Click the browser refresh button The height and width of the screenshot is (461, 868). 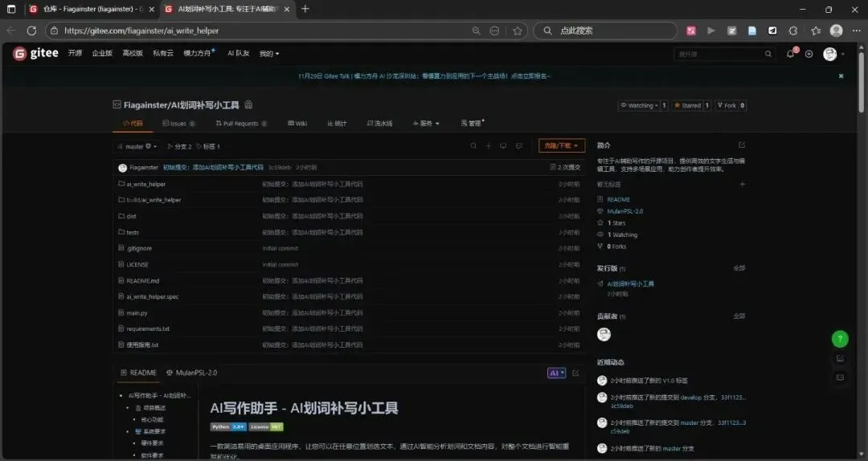31,31
